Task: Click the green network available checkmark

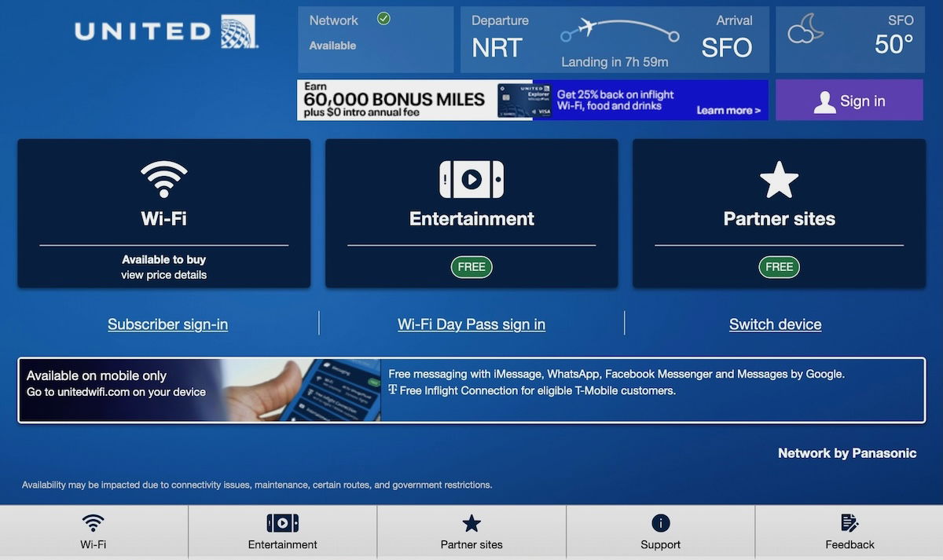Action: point(383,19)
